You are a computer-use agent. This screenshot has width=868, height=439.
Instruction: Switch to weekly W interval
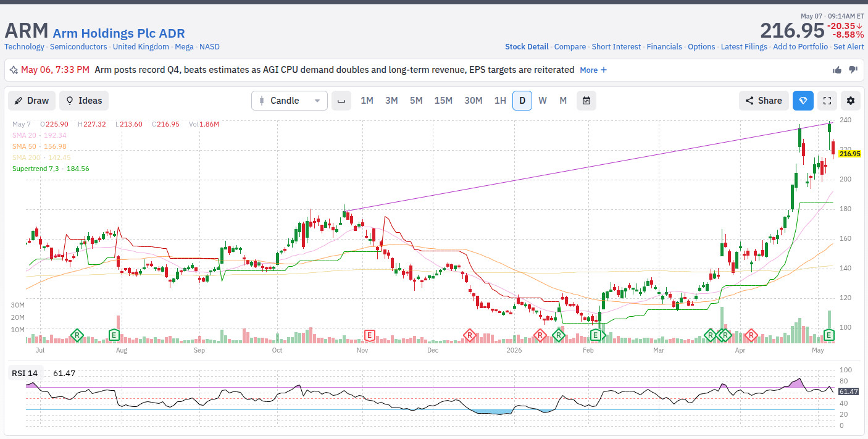pyautogui.click(x=543, y=101)
